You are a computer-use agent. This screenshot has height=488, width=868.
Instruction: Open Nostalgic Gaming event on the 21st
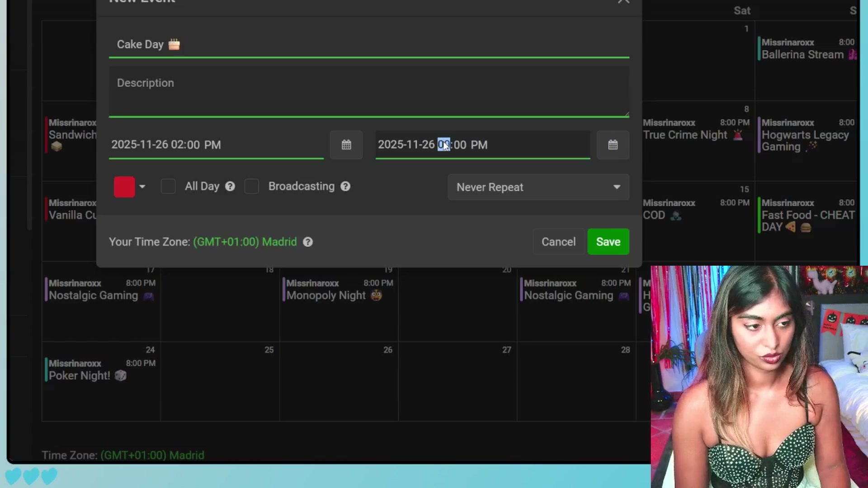click(576, 290)
